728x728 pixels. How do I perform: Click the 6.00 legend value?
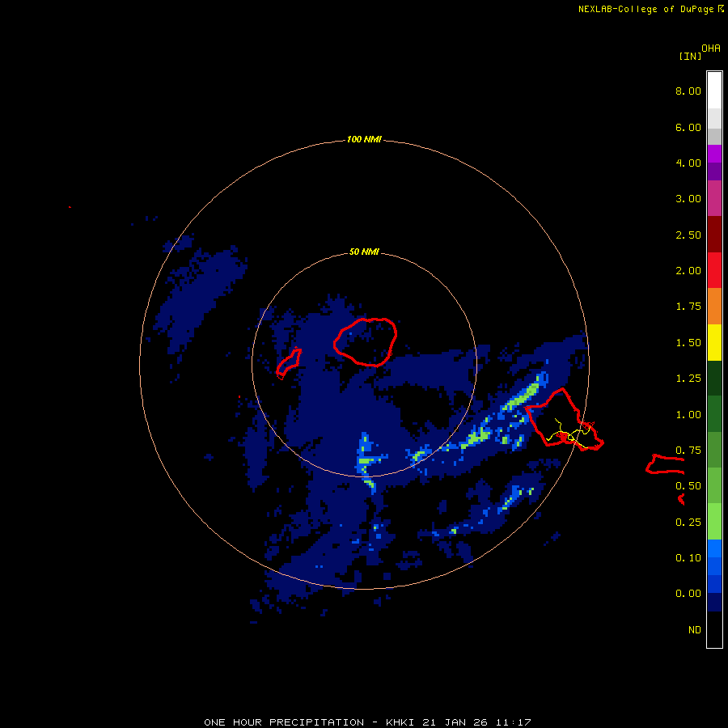coord(688,127)
